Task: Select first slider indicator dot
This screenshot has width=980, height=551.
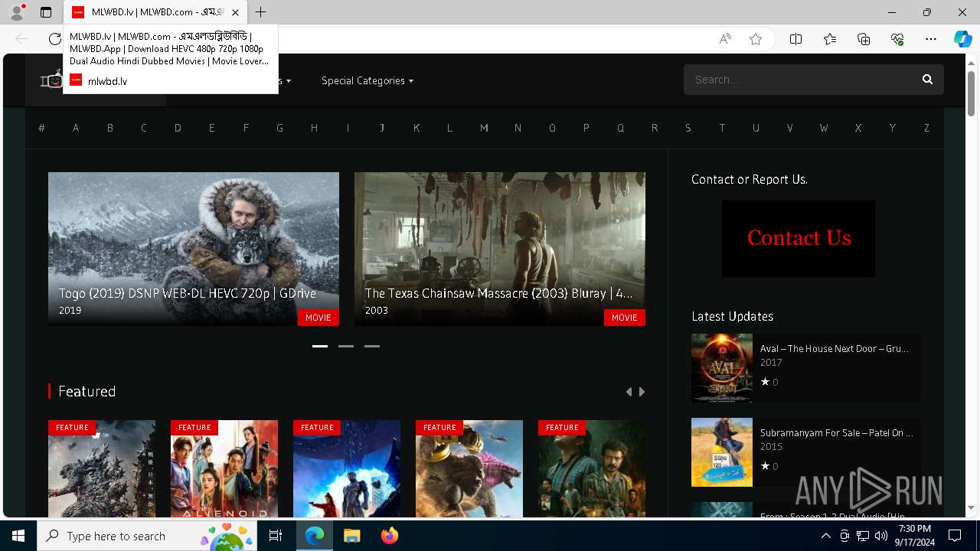Action: click(320, 346)
